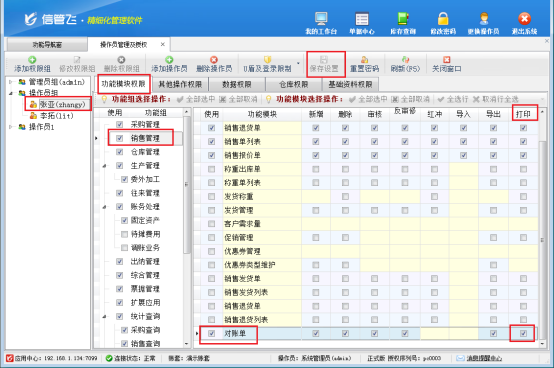Toggle 使用 checkbox for 对账单 row

click(x=211, y=333)
